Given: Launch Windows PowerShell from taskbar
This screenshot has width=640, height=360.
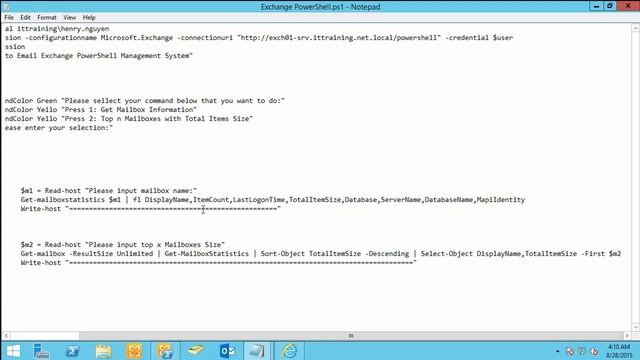Looking at the screenshot, I should (x=73, y=351).
